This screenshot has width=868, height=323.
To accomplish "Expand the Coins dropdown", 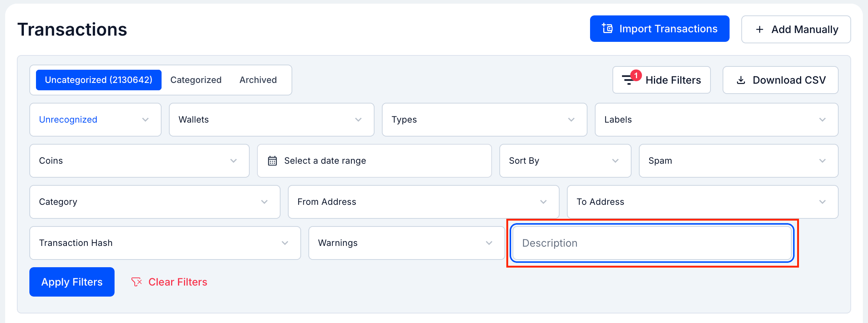I will 139,161.
